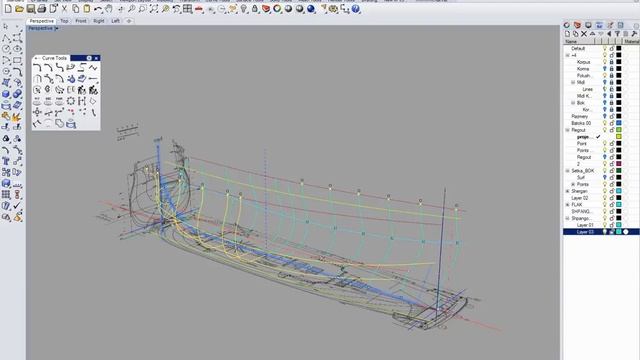
Task: Click the orange Explode icon in left toolbar
Action: pyautogui.click(x=16, y=118)
